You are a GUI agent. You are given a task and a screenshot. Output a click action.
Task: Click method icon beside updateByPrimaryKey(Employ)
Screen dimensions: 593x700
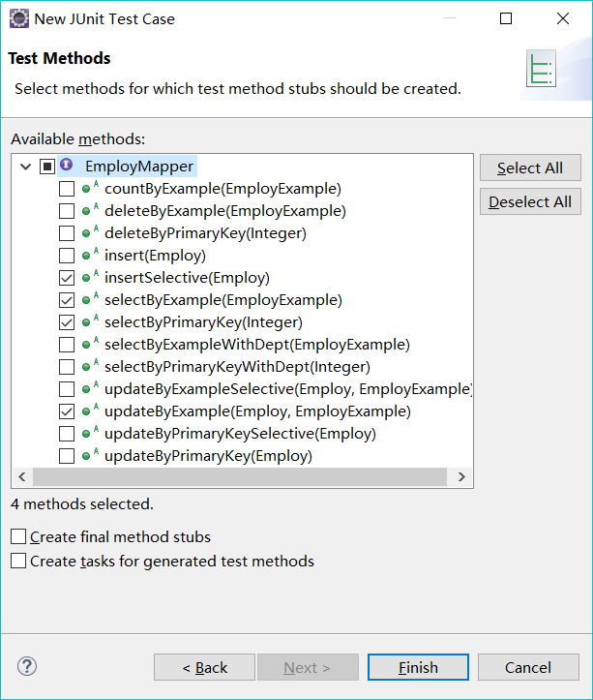click(90, 455)
